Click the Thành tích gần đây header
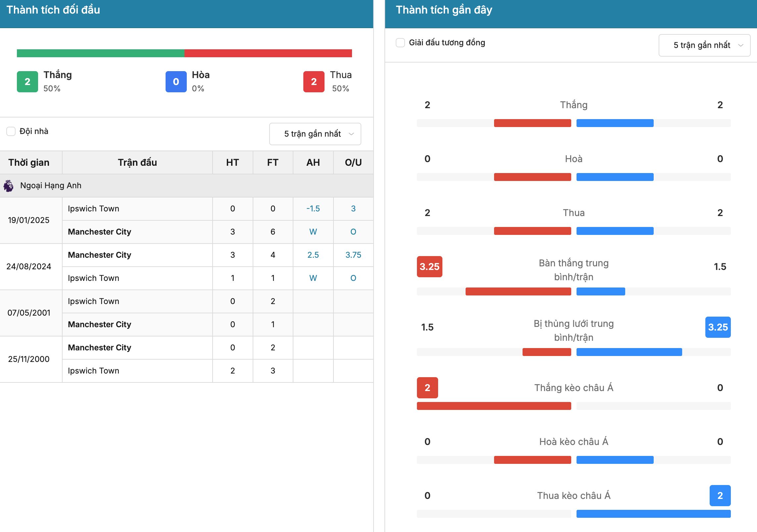This screenshot has width=757, height=532. coord(444,10)
